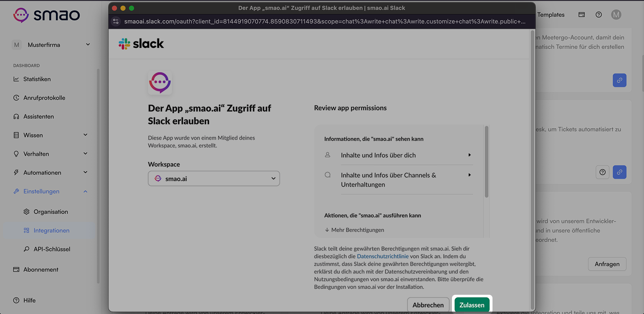Open Assistenten in the sidebar
This screenshot has height=314, width=644.
[x=38, y=117]
